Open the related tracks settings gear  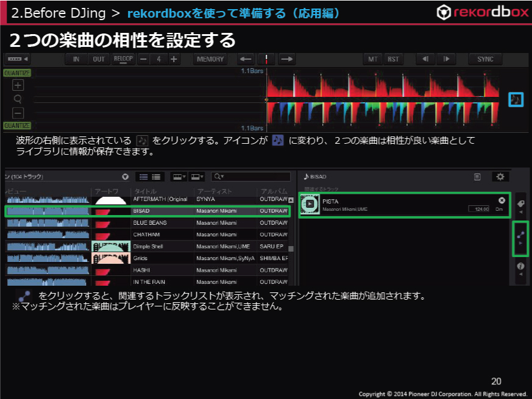pos(500,177)
